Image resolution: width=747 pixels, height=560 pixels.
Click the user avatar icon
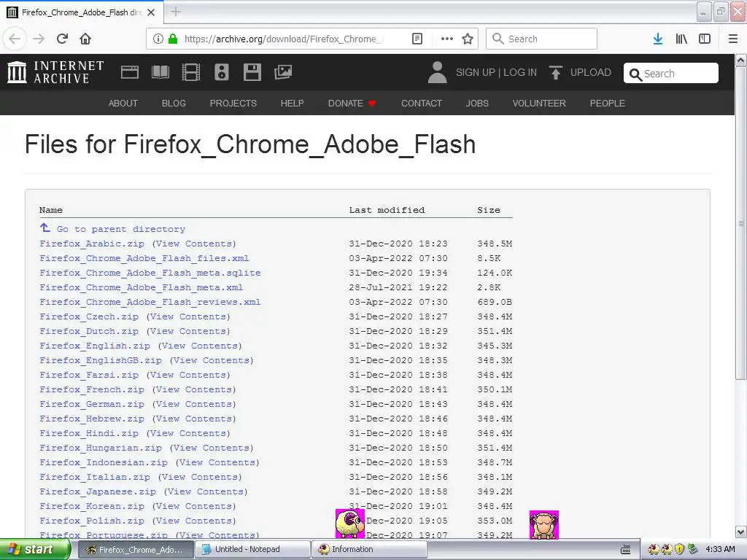[x=437, y=72]
